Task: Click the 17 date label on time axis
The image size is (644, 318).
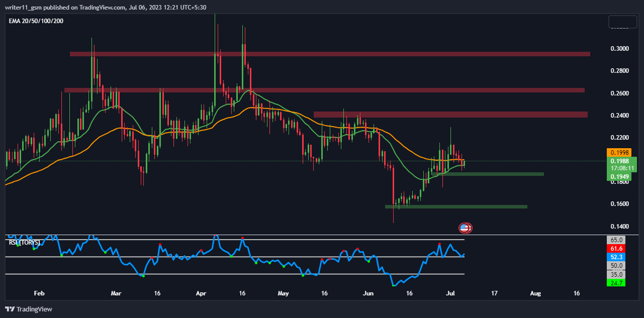Action: coord(494,293)
